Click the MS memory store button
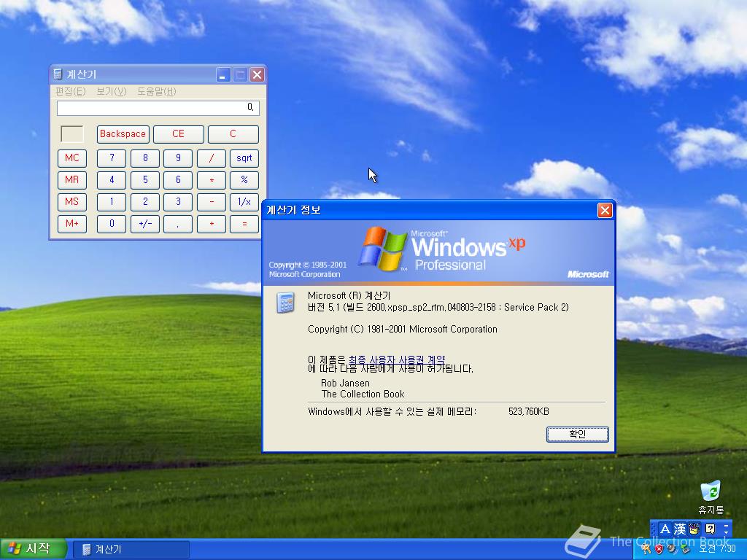Viewport: 747px width, 560px height. (72, 202)
